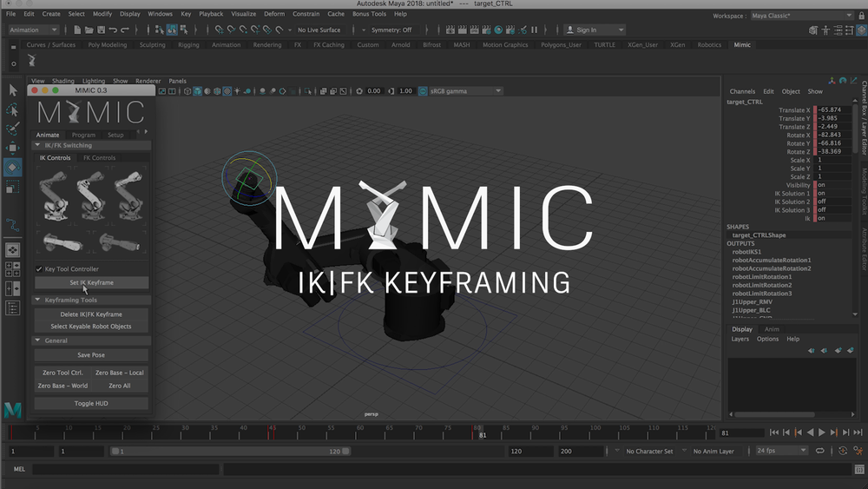
Task: Toggle IK Solution 2 value
Action: click(x=833, y=202)
